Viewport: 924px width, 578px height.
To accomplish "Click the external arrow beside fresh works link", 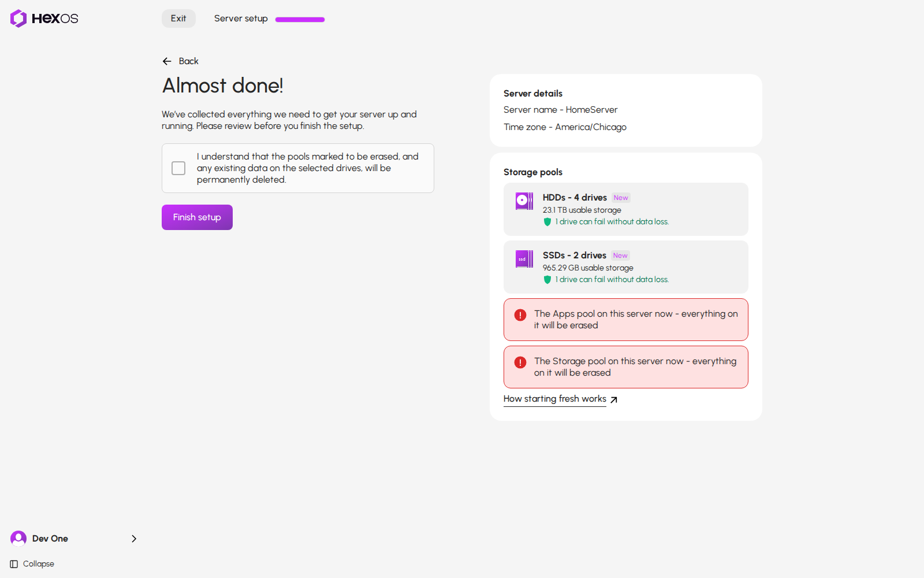I will click(614, 399).
